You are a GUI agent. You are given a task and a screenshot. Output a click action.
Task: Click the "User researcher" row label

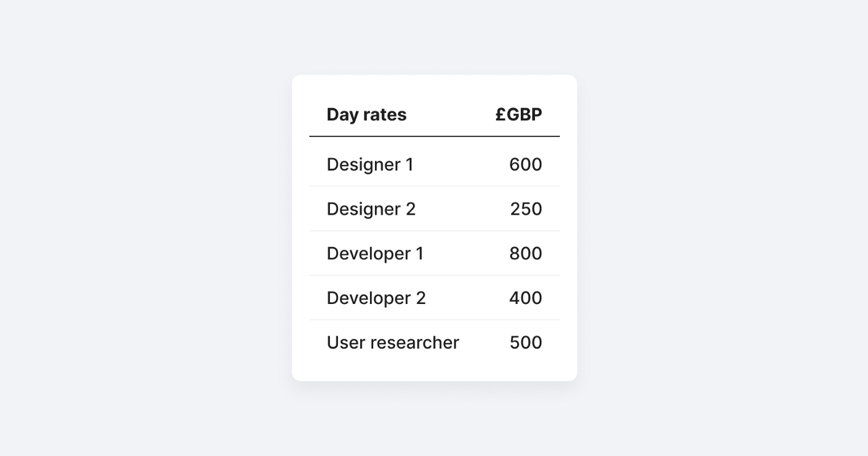[x=392, y=343]
